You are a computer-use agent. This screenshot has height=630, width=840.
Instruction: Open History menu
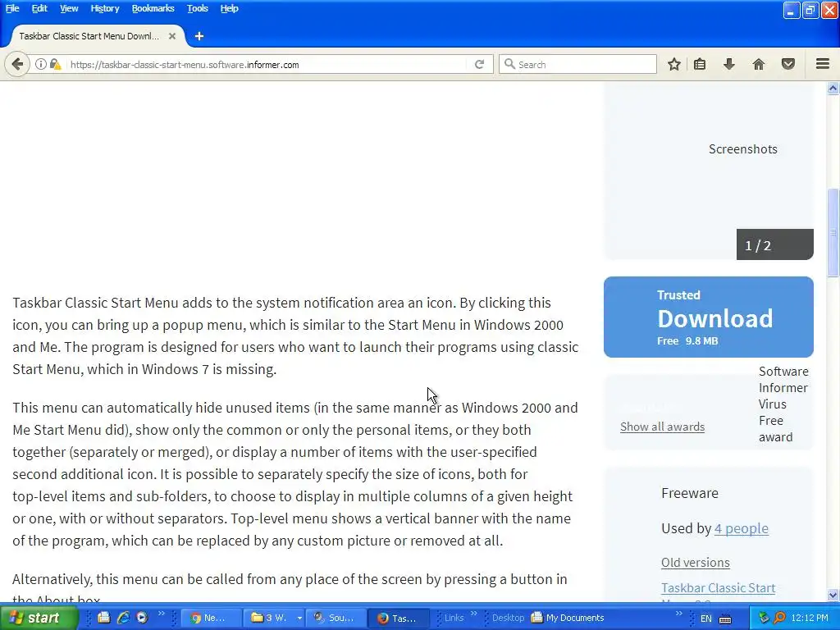[x=104, y=8]
